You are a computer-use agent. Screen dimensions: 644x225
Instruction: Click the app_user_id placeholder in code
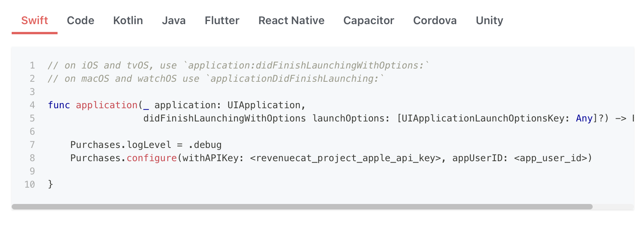tap(550, 158)
